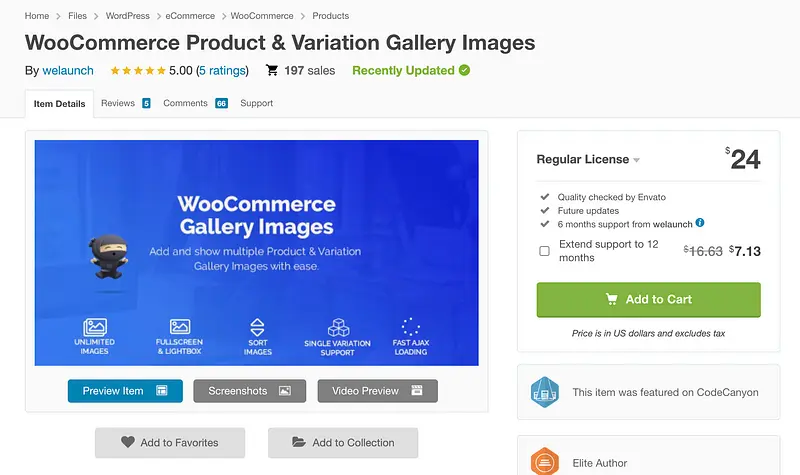Image resolution: width=800 pixels, height=475 pixels.
Task: Click 'Quality checked by Envato' text
Action: point(611,197)
